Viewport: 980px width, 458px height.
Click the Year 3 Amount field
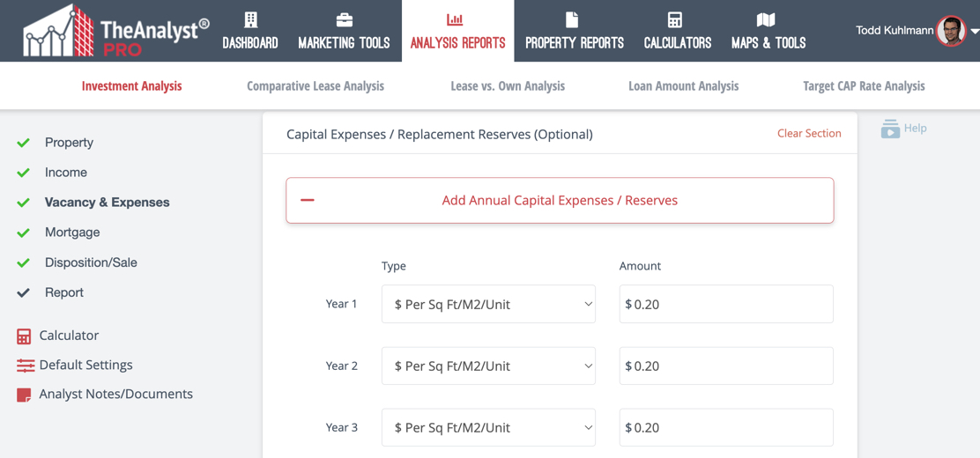click(726, 428)
